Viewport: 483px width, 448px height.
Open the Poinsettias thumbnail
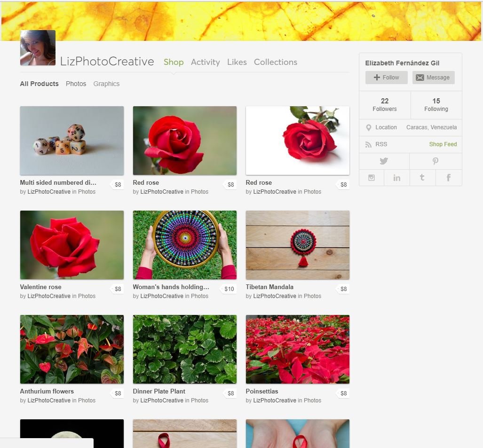click(x=298, y=349)
